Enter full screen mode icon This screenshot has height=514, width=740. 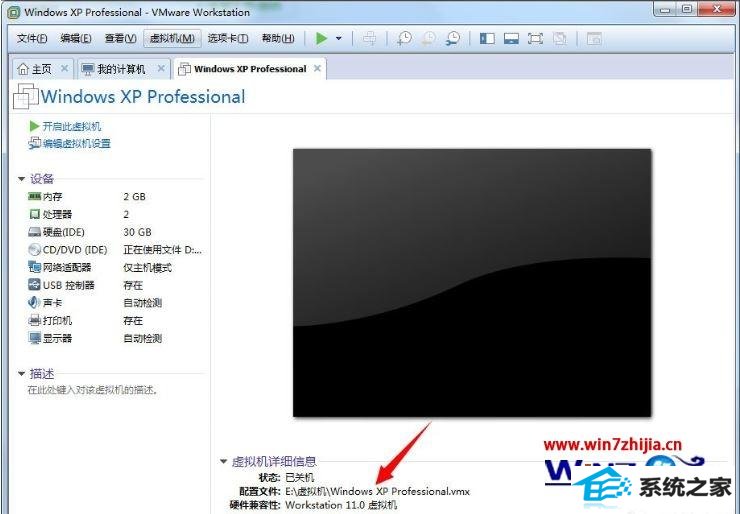coord(535,38)
